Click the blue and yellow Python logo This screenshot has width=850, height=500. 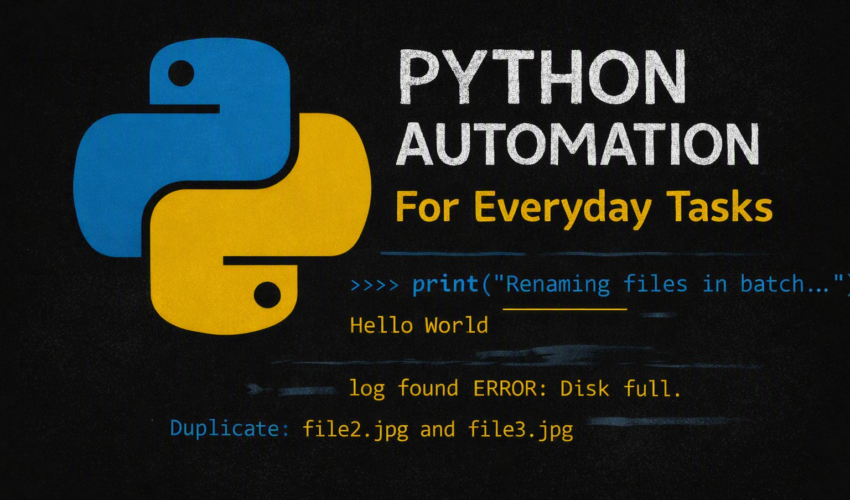222,186
